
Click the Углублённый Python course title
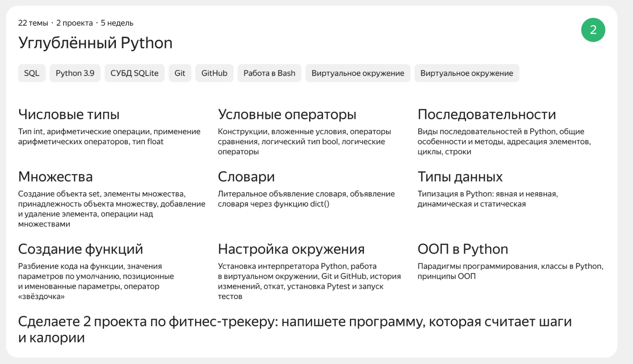96,42
